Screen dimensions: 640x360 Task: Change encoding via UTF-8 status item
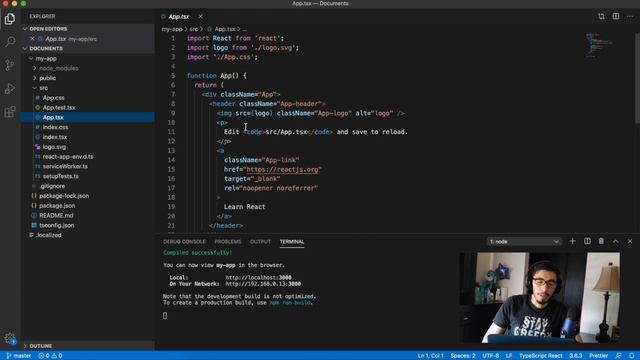(491, 356)
